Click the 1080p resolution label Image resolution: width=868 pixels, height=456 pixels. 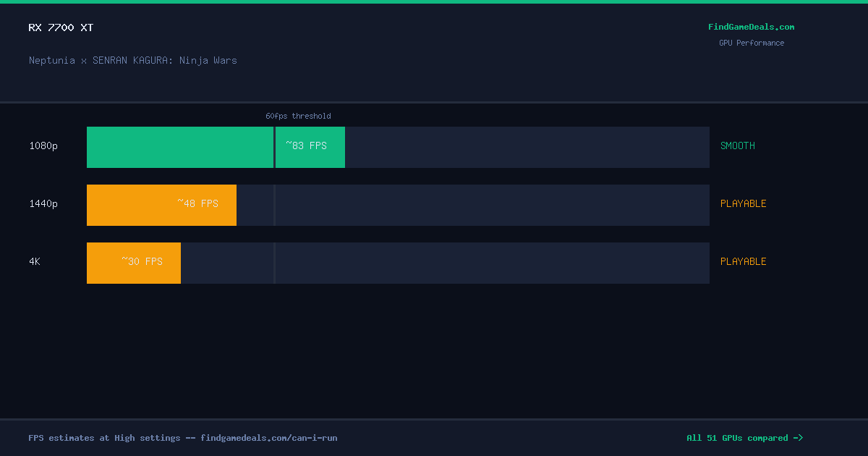click(43, 146)
